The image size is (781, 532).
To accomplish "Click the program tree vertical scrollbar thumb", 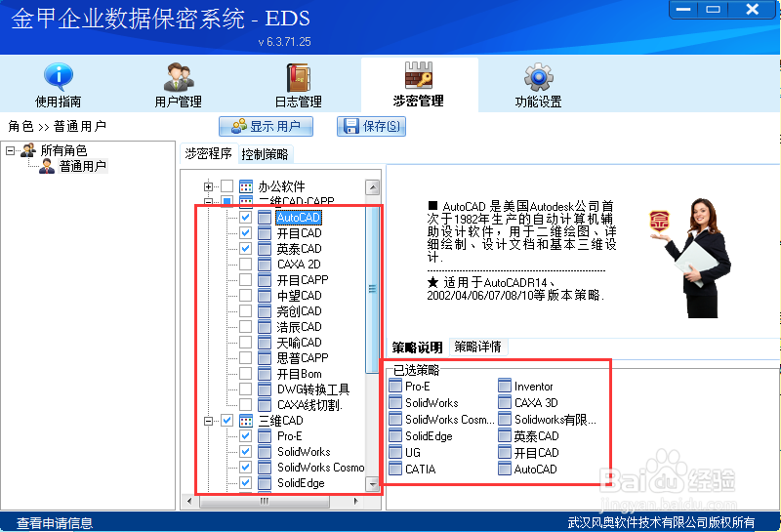I will (372, 289).
